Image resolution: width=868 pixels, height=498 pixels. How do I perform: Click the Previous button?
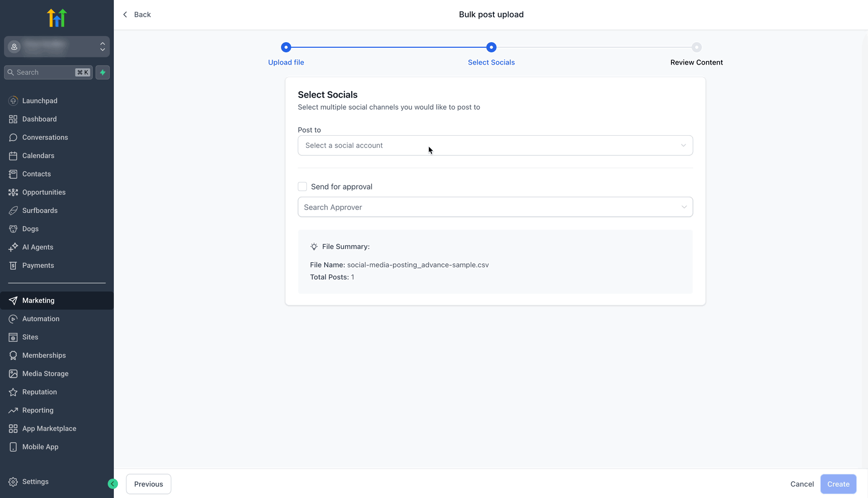pyautogui.click(x=148, y=484)
